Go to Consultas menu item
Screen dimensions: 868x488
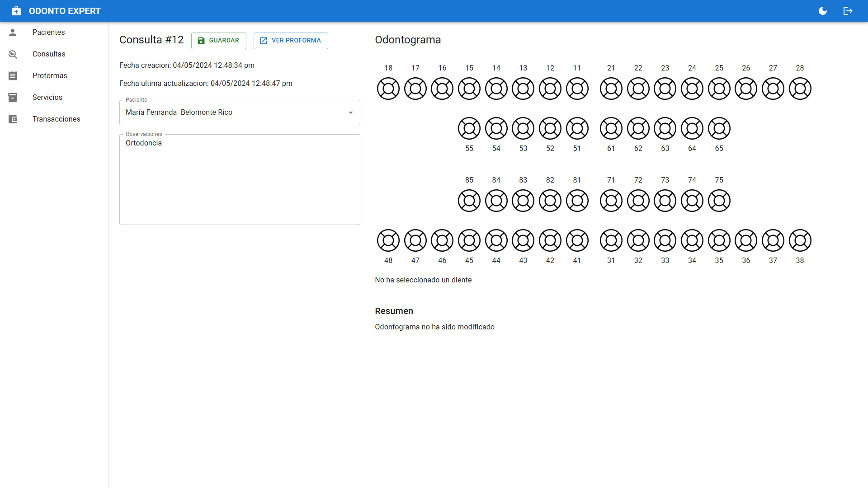(x=49, y=54)
